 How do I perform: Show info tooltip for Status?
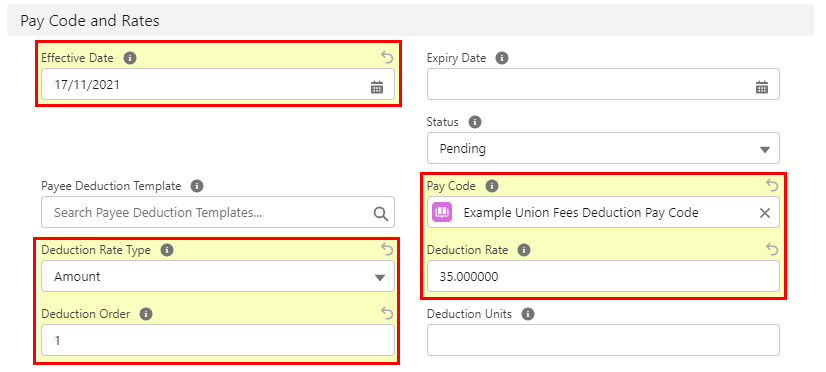[475, 122]
